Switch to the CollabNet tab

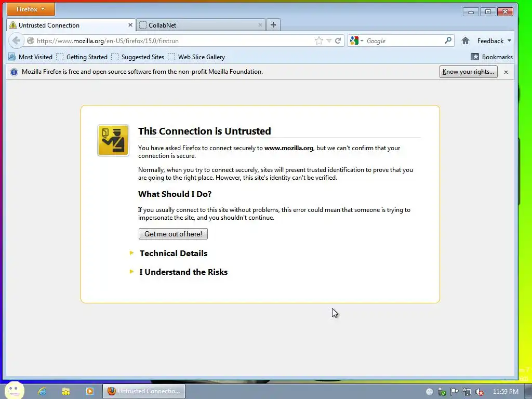click(x=201, y=25)
